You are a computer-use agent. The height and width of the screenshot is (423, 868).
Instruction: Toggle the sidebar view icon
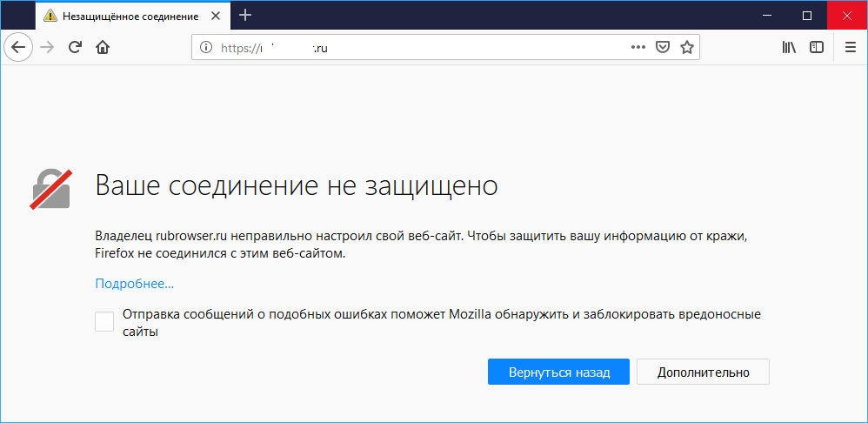[817, 48]
